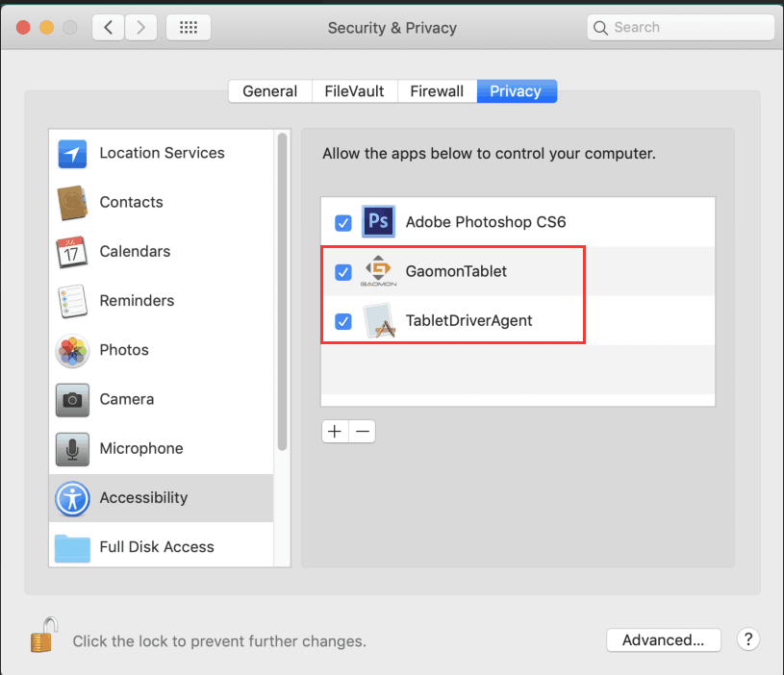Disable the TabletDriverAgent checkbox
The height and width of the screenshot is (675, 784).
point(343,321)
